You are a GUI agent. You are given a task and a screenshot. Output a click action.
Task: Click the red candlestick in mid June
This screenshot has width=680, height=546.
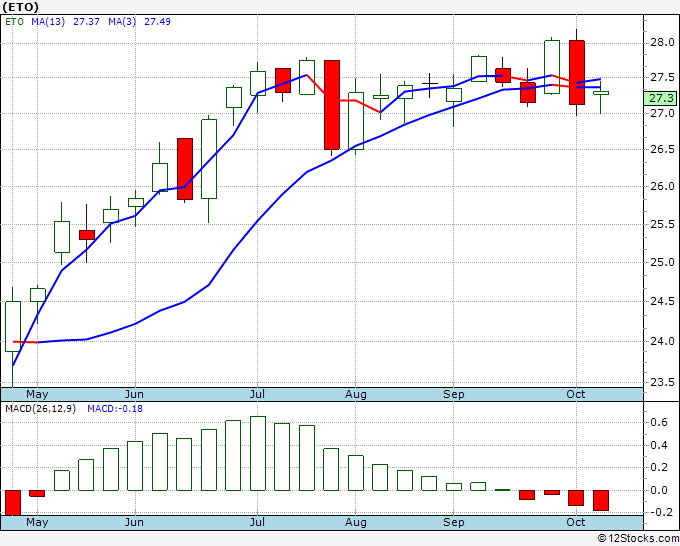(x=185, y=169)
